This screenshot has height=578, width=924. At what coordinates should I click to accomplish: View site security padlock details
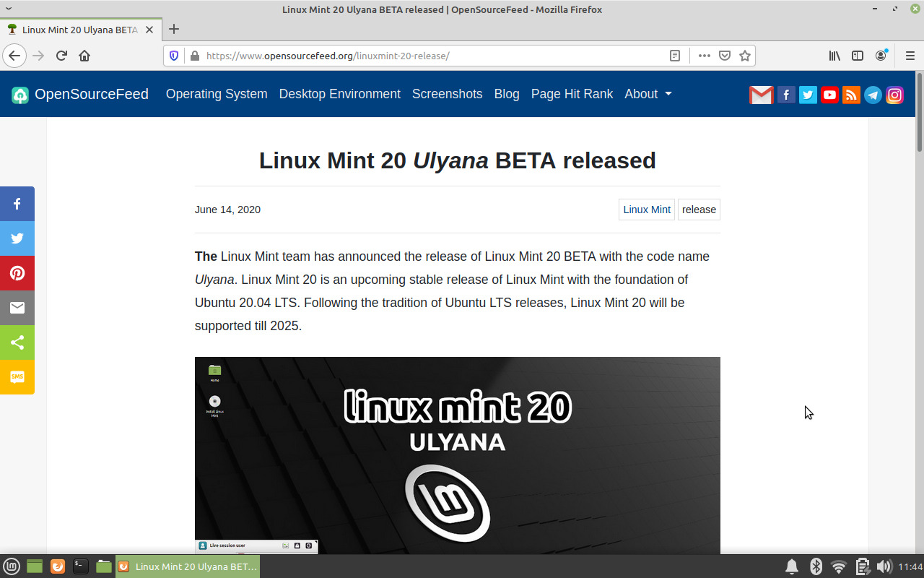point(193,56)
